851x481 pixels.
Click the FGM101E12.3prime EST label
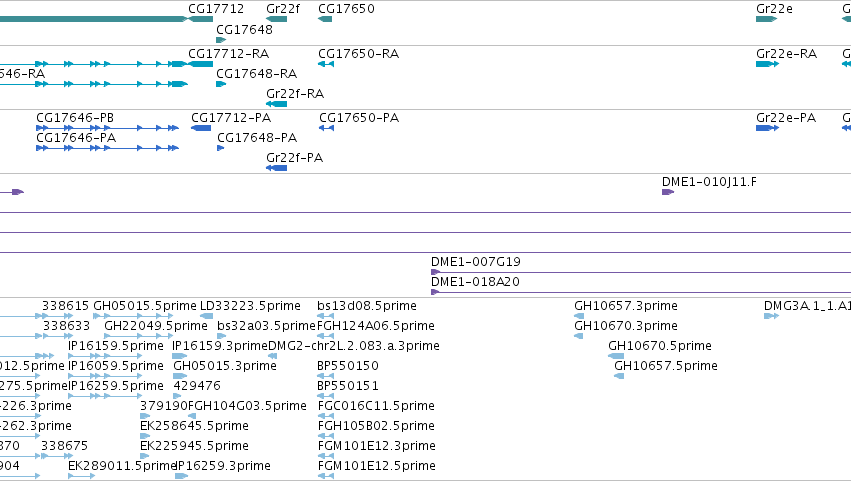(377, 446)
